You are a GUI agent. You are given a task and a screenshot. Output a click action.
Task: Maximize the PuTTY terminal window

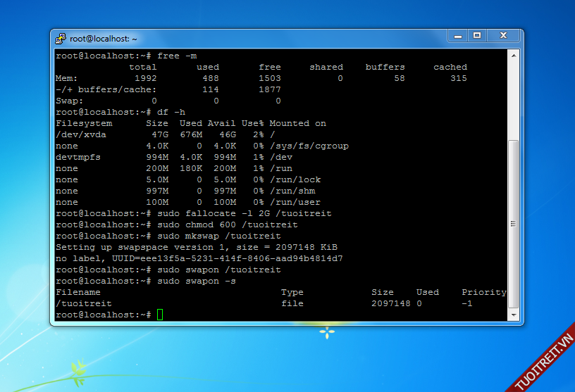pos(477,35)
